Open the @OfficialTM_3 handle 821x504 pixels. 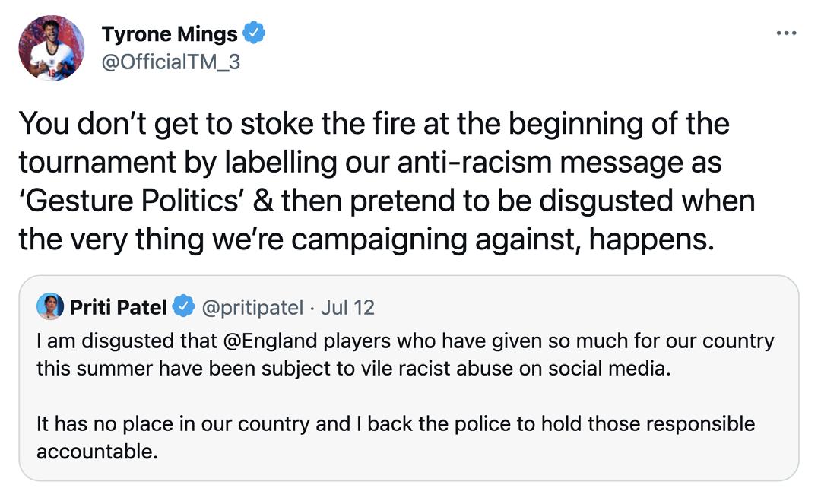pyautogui.click(x=170, y=62)
